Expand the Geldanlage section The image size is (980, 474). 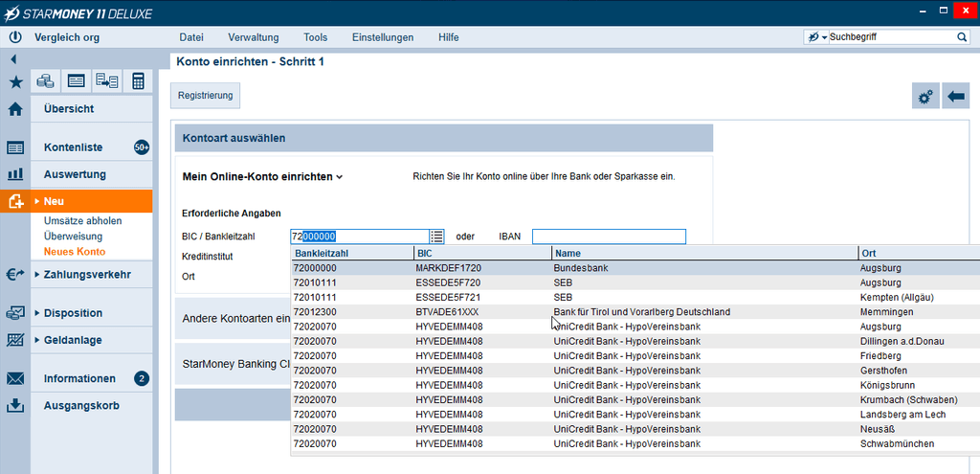pyautogui.click(x=37, y=340)
